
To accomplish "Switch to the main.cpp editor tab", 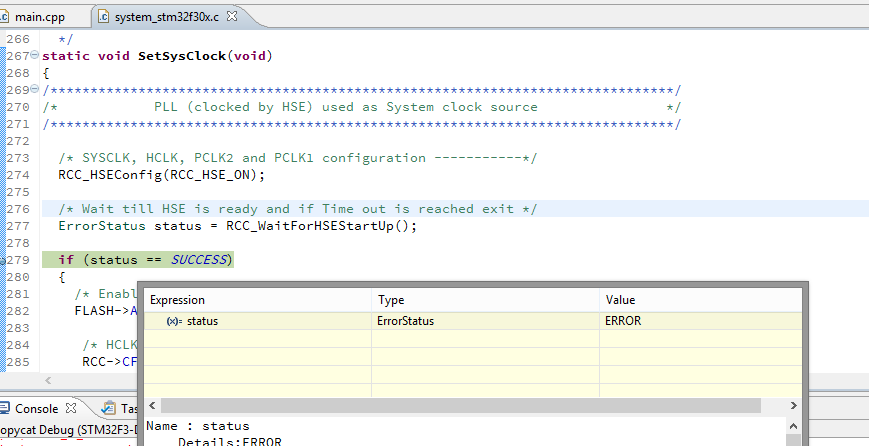I will (40, 17).
